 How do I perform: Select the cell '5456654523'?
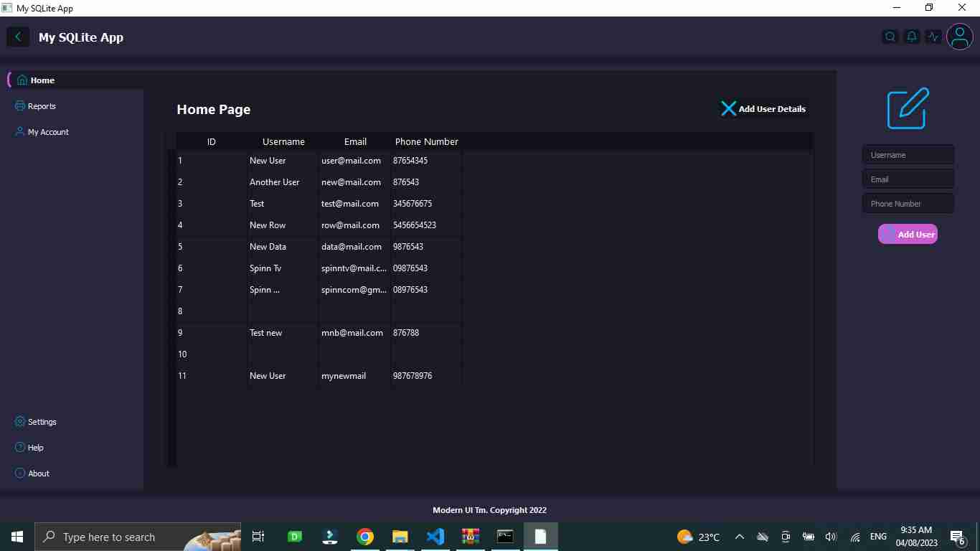tap(427, 225)
